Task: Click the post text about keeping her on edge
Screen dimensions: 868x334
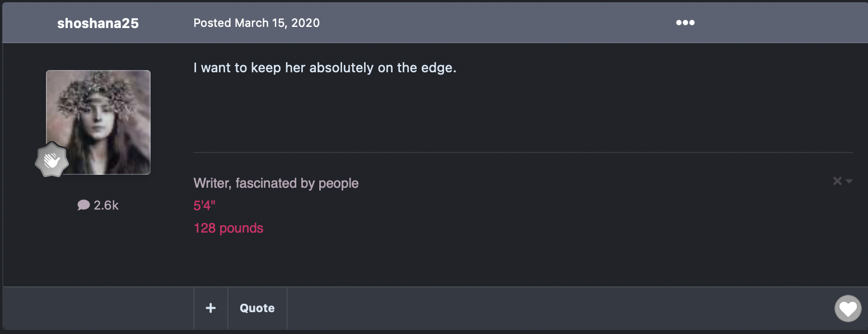Action: pos(325,68)
